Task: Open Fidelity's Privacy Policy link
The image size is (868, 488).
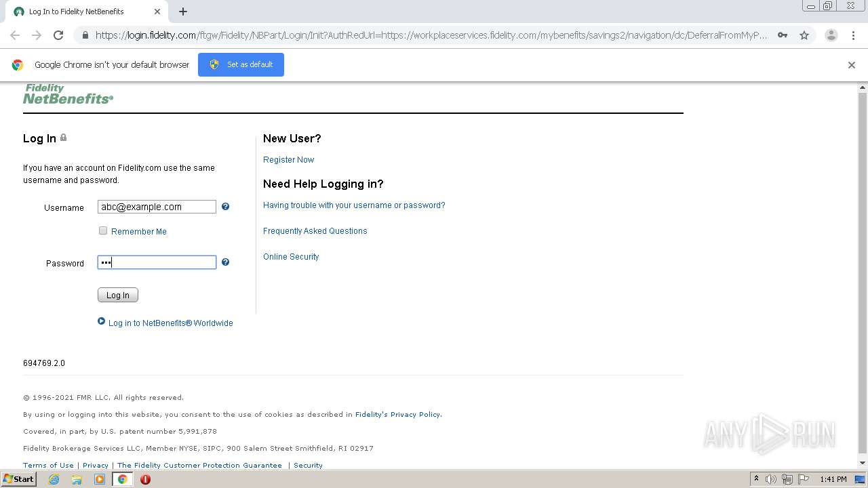Action: [x=398, y=414]
